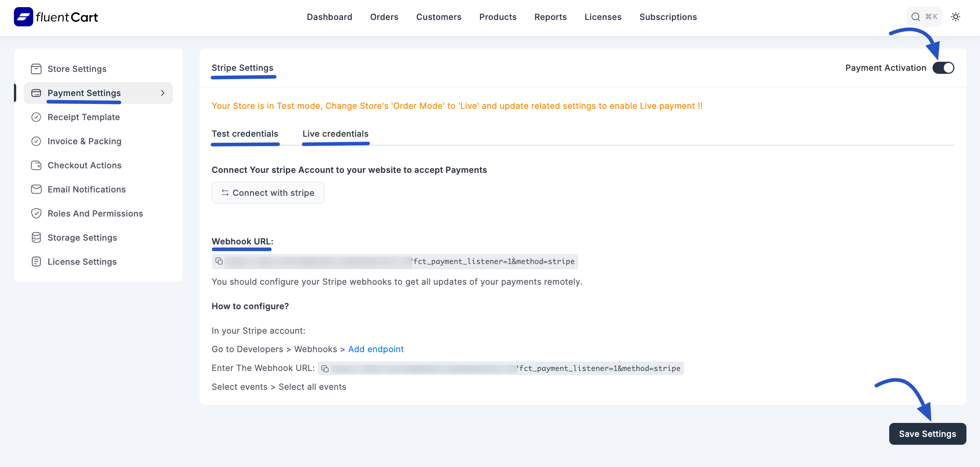Open the search with the magnifier icon
The image size is (980, 467).
click(x=915, y=16)
